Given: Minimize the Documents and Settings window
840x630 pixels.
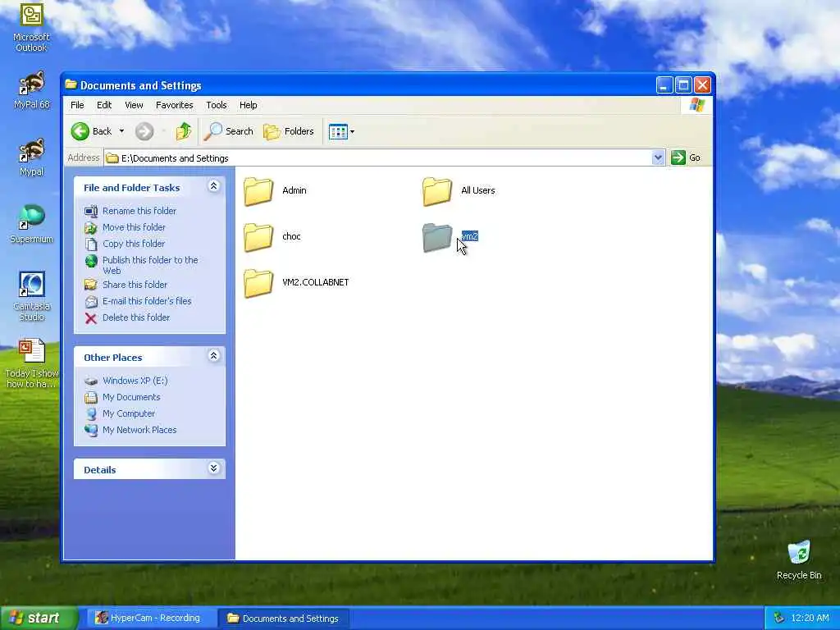Looking at the screenshot, I should [664, 85].
